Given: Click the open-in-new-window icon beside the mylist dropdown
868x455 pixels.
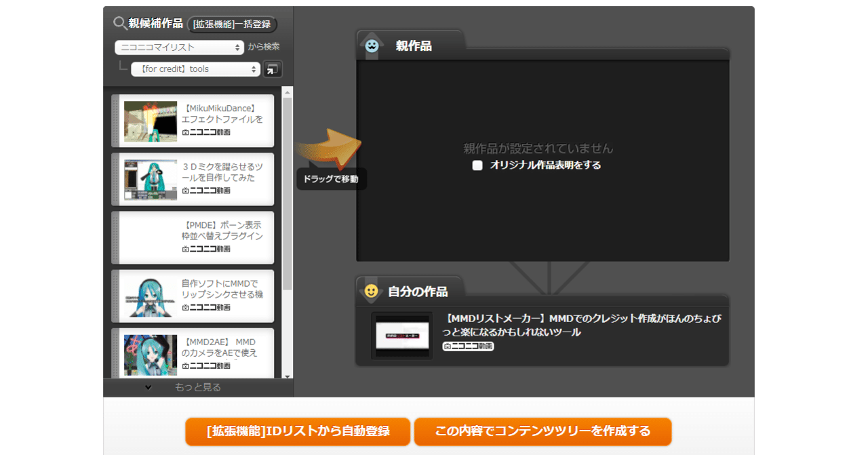Looking at the screenshot, I should [273, 68].
